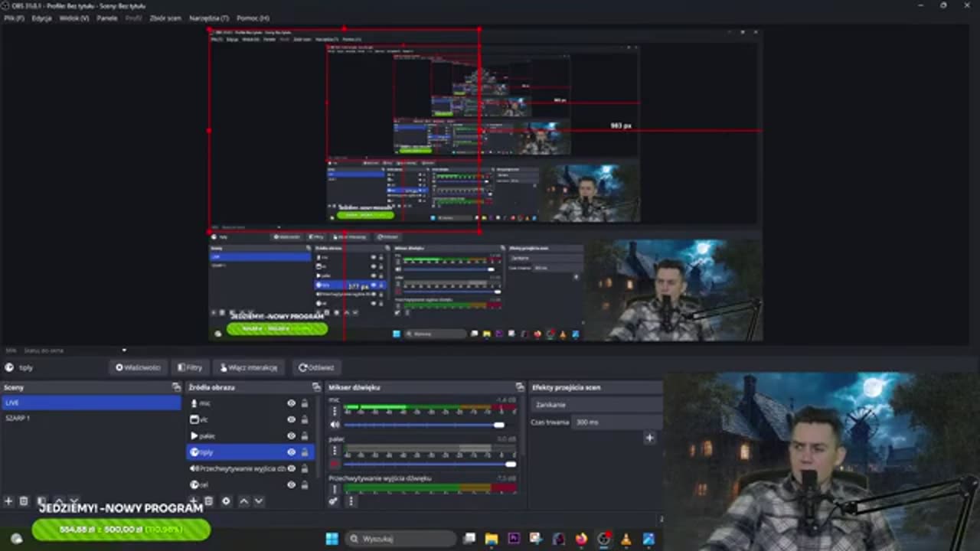Screen dimensions: 980x551
Task: Open the Widok (V) menu
Action: (x=74, y=18)
